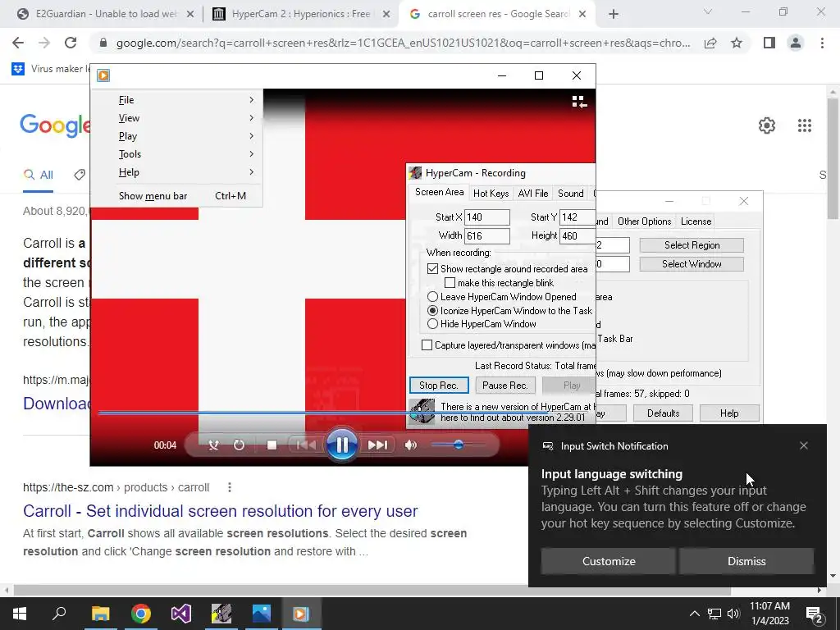Click Stop Rec. button
The width and height of the screenshot is (840, 630).
pos(439,386)
